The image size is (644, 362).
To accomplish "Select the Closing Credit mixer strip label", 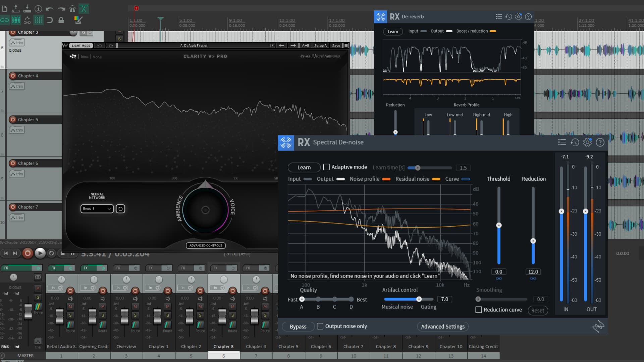I will click(483, 347).
